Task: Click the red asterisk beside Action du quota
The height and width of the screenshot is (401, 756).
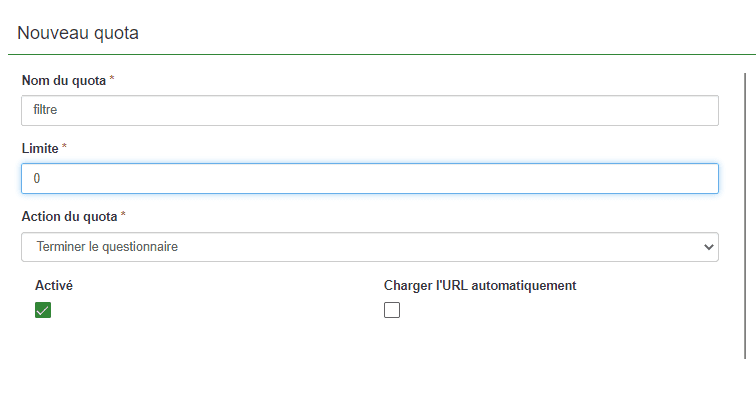Action: 123,215
